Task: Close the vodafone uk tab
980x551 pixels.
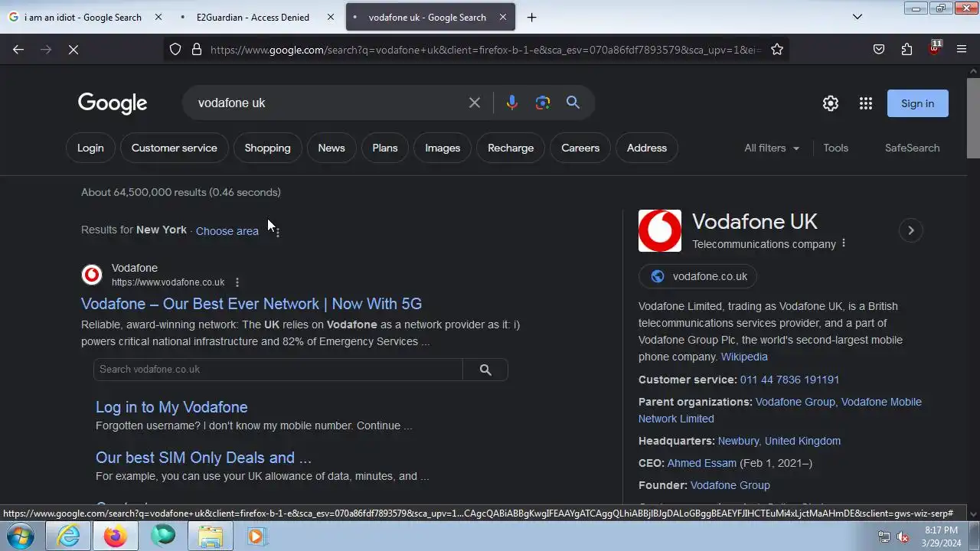Action: click(x=503, y=17)
